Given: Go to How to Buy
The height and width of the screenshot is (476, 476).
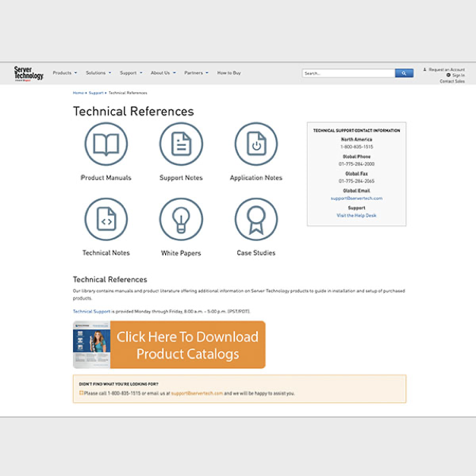Looking at the screenshot, I should [x=229, y=73].
